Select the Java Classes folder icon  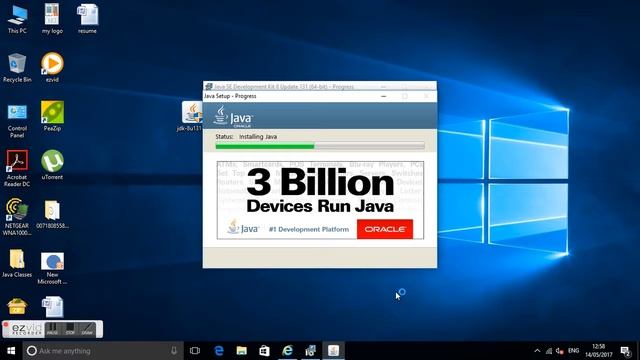pos(17,263)
